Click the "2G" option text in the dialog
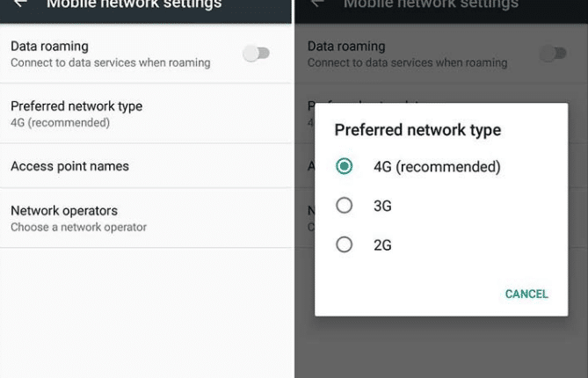This screenshot has width=588, height=378. pos(382,245)
